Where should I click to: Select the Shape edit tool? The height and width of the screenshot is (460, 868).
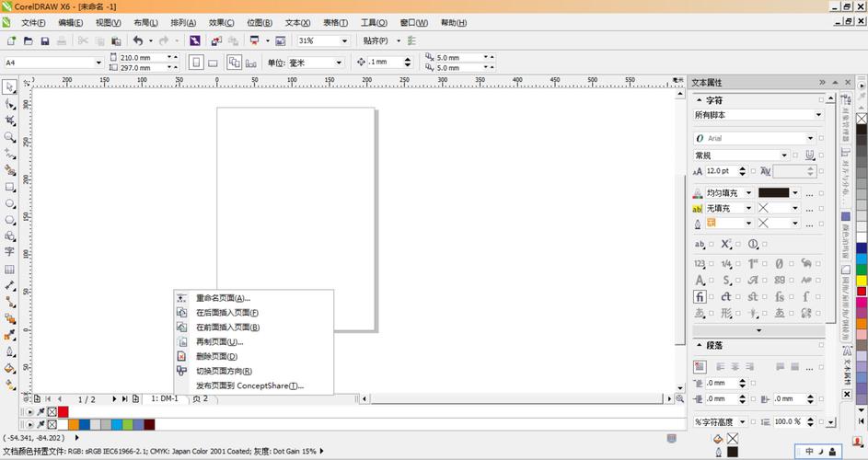[9, 104]
